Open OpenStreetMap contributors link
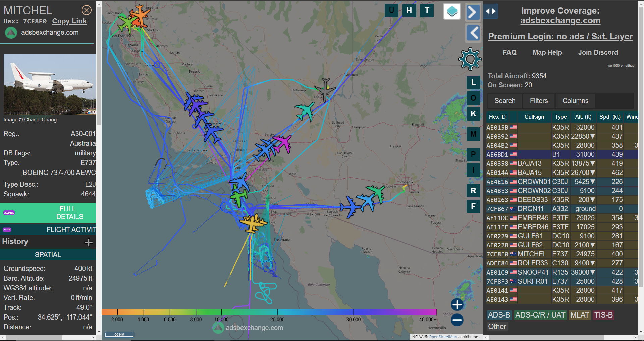 pyautogui.click(x=442, y=337)
